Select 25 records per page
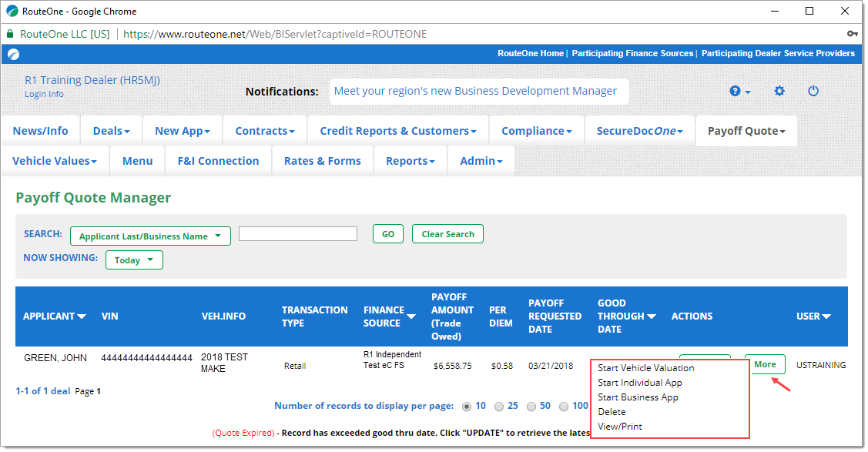Screen dimensions: 868x452 499,407
